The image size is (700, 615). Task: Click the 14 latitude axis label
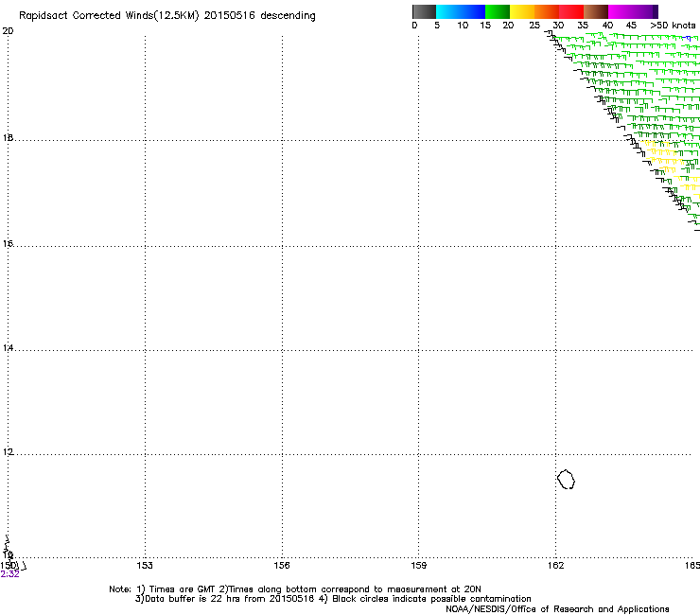[8, 347]
